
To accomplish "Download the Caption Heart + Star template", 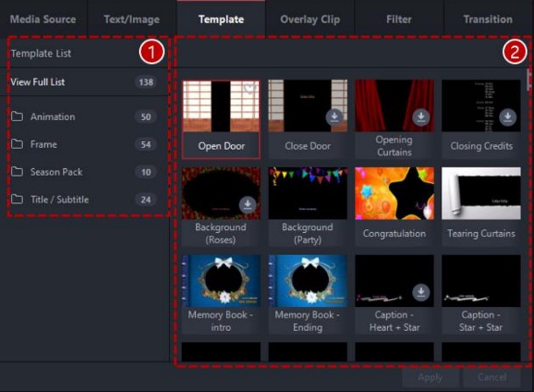I will pyautogui.click(x=421, y=291).
